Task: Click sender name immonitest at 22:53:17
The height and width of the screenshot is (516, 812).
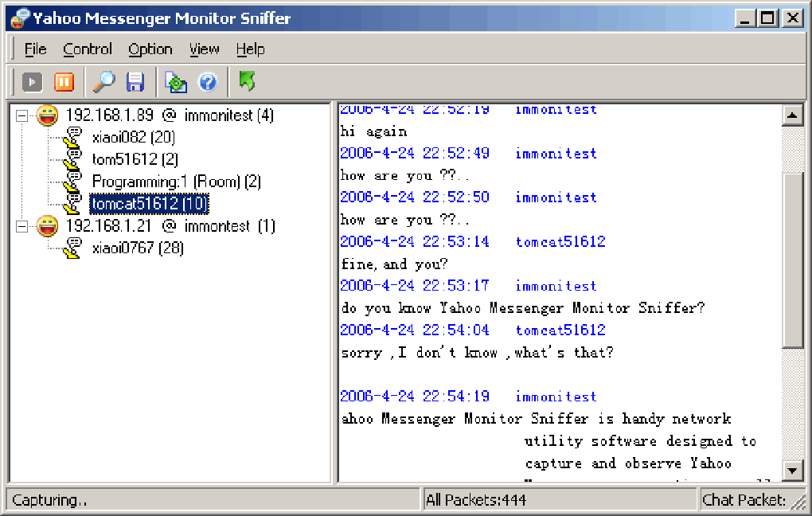Action: point(556,286)
